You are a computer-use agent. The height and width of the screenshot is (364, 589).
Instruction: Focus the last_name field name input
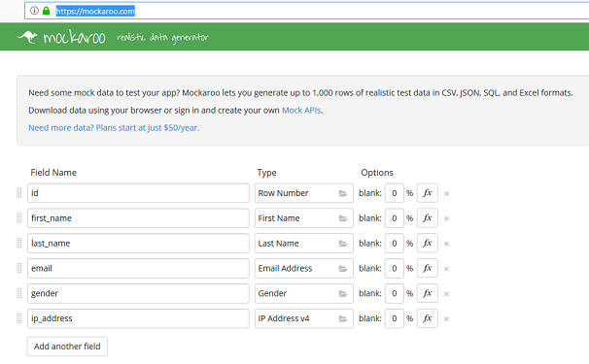(x=138, y=244)
